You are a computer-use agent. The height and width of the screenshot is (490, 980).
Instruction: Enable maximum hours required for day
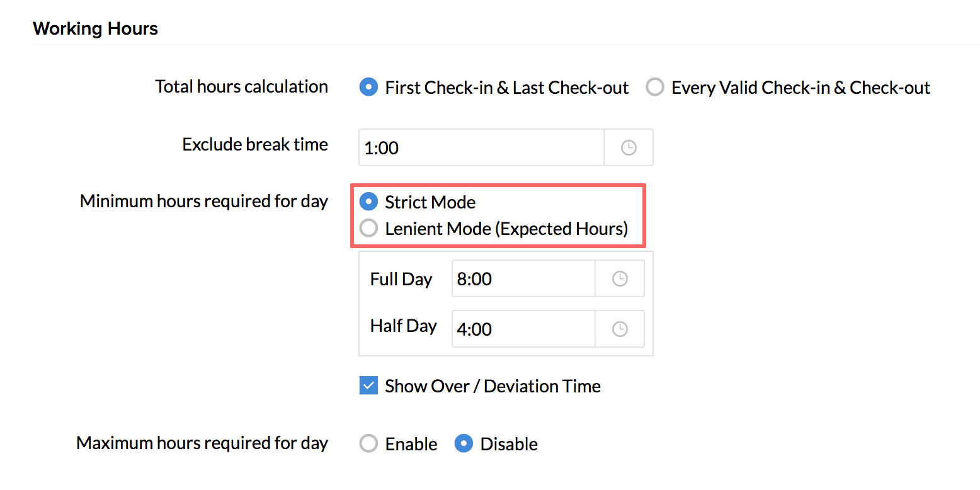[368, 444]
